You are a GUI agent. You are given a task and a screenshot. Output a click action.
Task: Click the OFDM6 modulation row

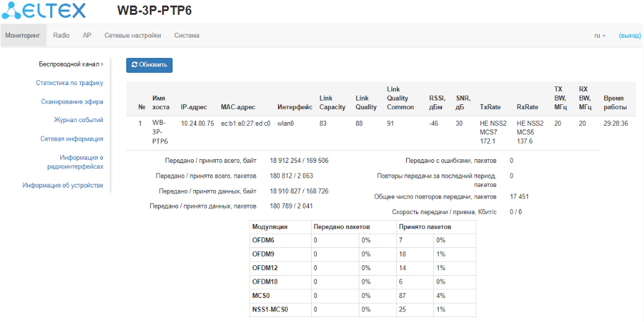coord(362,240)
